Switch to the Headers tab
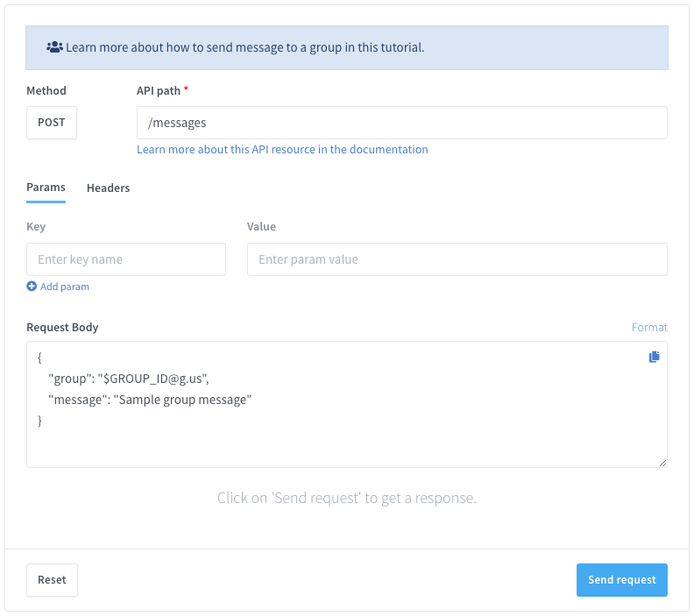The height and width of the screenshot is (616, 694). point(108,188)
